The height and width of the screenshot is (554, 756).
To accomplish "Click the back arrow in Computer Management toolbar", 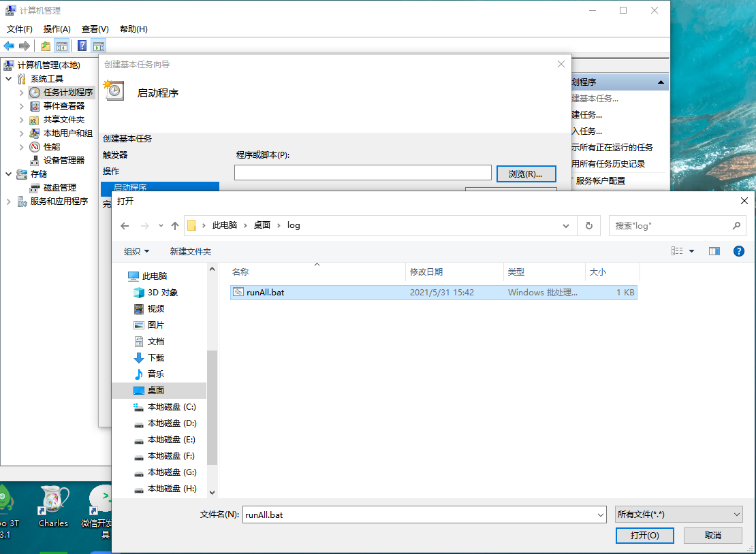I will [9, 46].
